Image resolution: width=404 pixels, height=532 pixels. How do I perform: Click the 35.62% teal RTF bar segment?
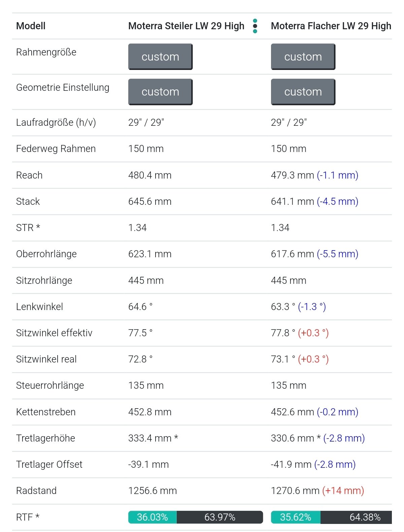(x=295, y=517)
